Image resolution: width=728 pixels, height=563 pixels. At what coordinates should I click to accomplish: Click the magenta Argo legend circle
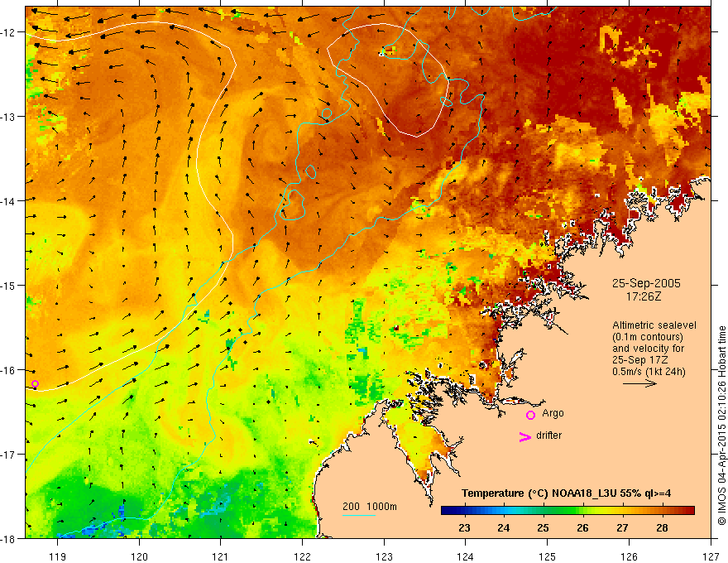(530, 415)
